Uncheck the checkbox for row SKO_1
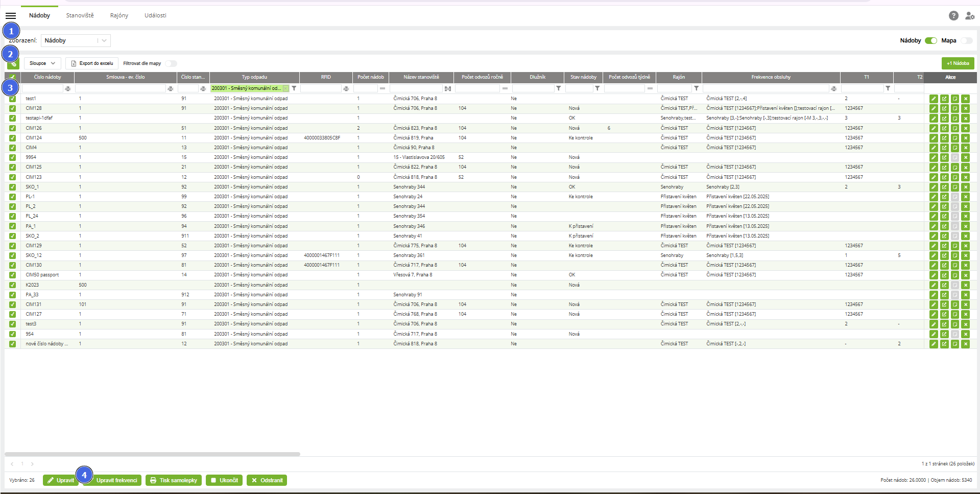The width and height of the screenshot is (980, 494). [x=12, y=187]
